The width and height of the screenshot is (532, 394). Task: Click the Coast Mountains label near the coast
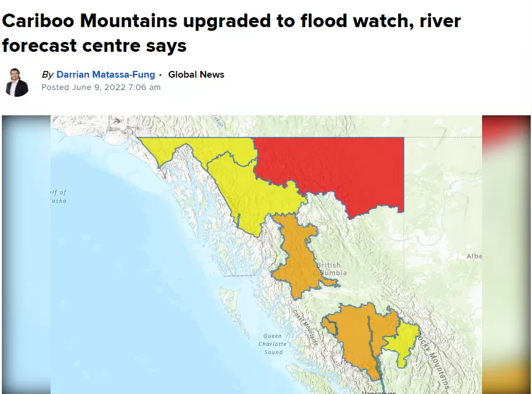tap(305, 327)
